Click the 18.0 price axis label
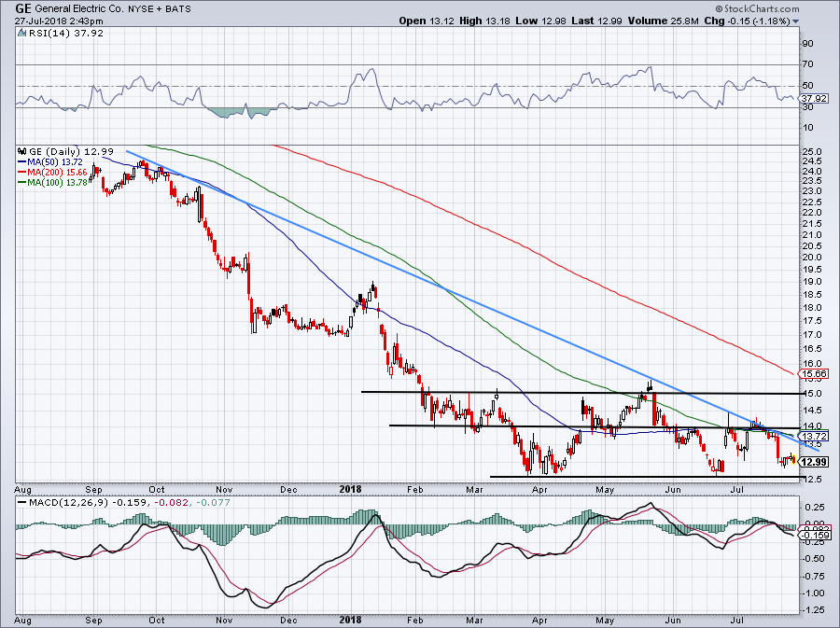 pos(812,308)
